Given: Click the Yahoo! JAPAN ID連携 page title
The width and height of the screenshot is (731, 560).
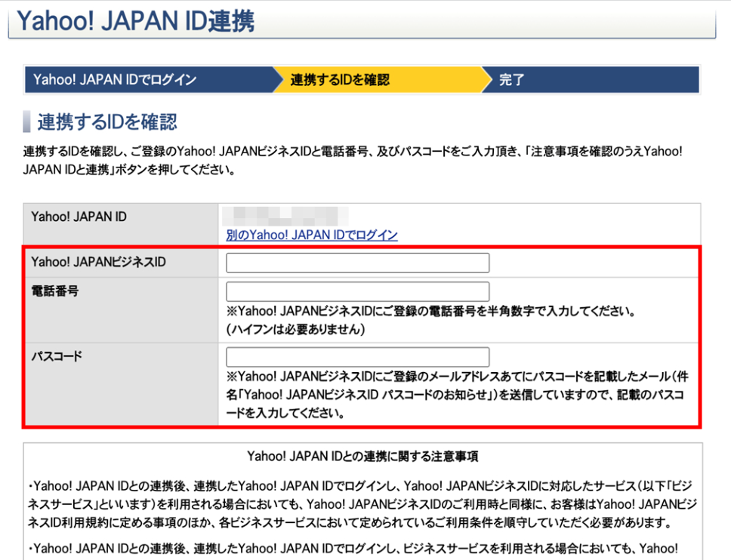Looking at the screenshot, I should (x=136, y=21).
